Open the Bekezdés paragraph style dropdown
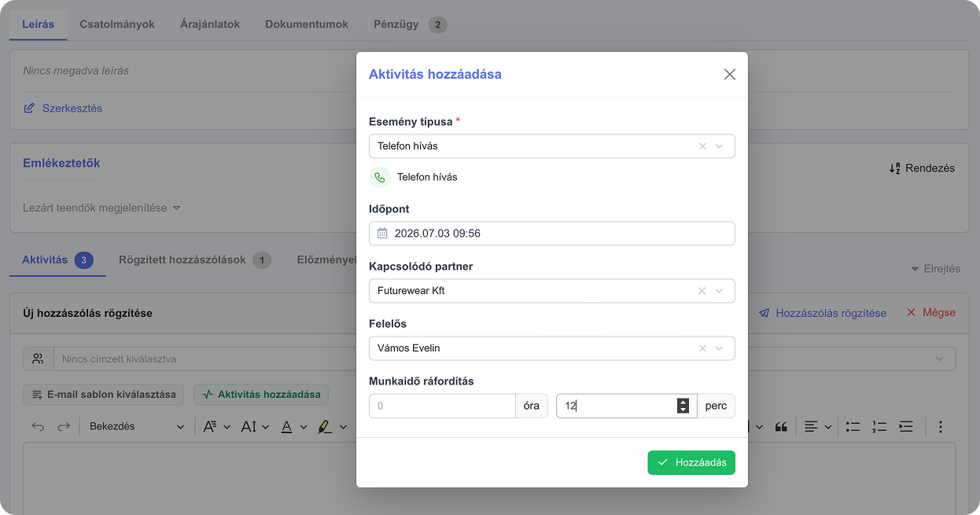Image resolution: width=980 pixels, height=515 pixels. point(137,427)
